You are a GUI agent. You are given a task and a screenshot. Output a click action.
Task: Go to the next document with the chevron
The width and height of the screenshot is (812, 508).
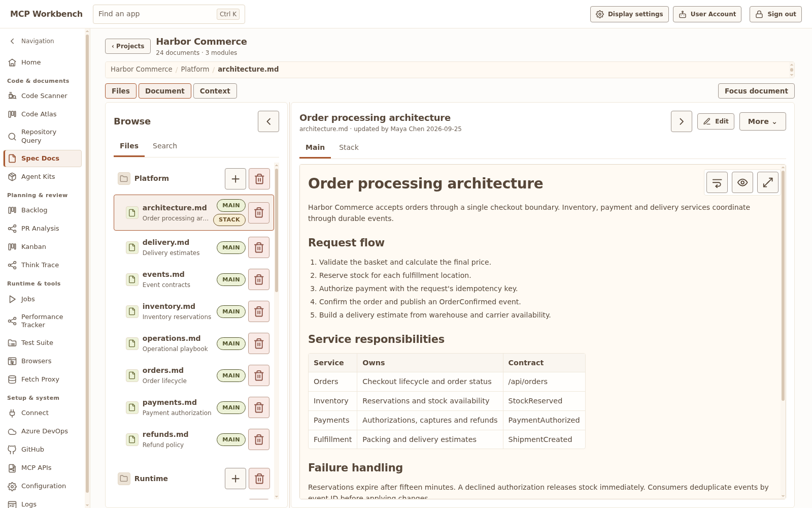click(x=682, y=121)
